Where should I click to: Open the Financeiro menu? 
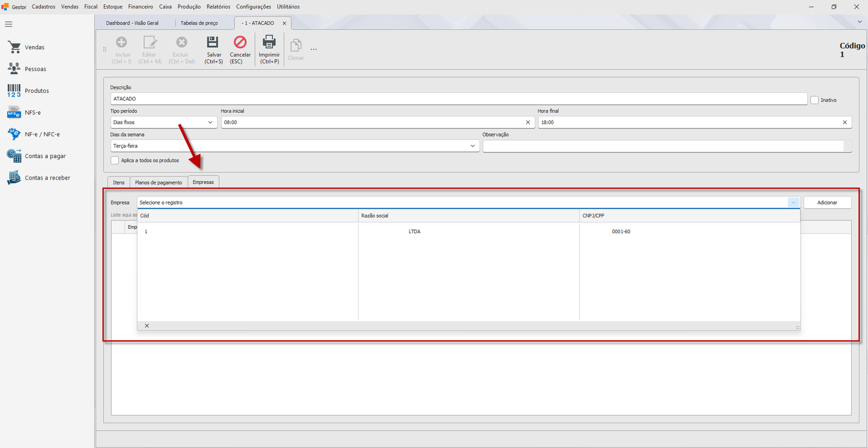141,7
